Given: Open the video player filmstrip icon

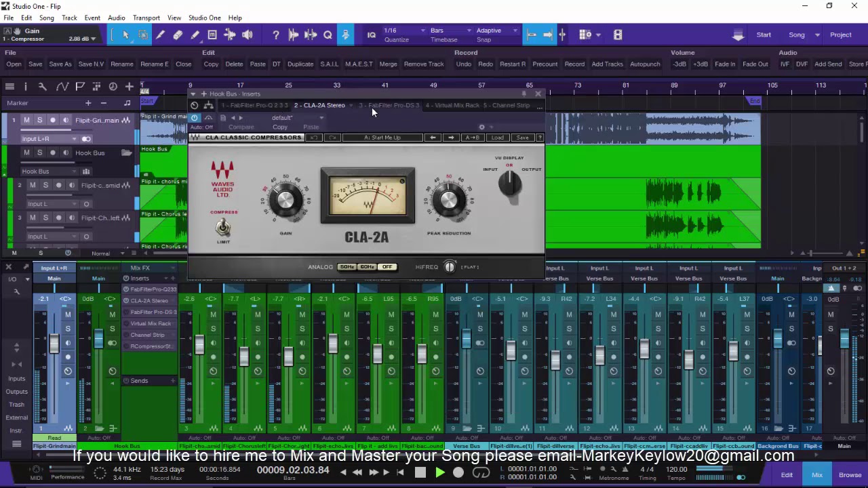Looking at the screenshot, I should coord(618,35).
